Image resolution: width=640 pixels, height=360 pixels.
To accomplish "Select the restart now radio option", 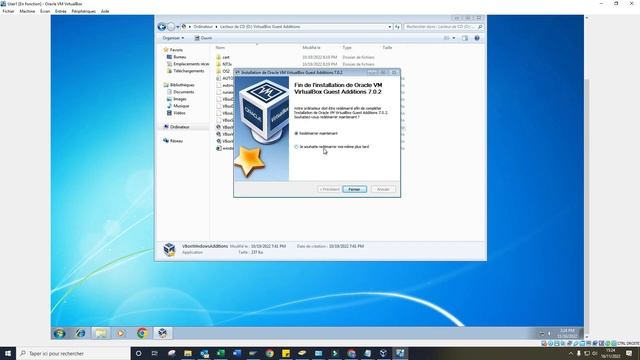I will 296,133.
